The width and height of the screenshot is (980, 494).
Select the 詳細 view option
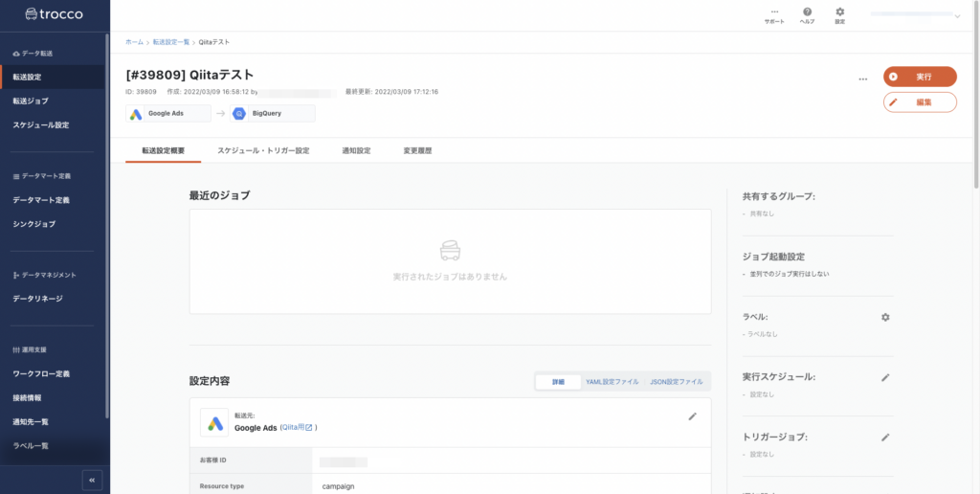(x=558, y=382)
